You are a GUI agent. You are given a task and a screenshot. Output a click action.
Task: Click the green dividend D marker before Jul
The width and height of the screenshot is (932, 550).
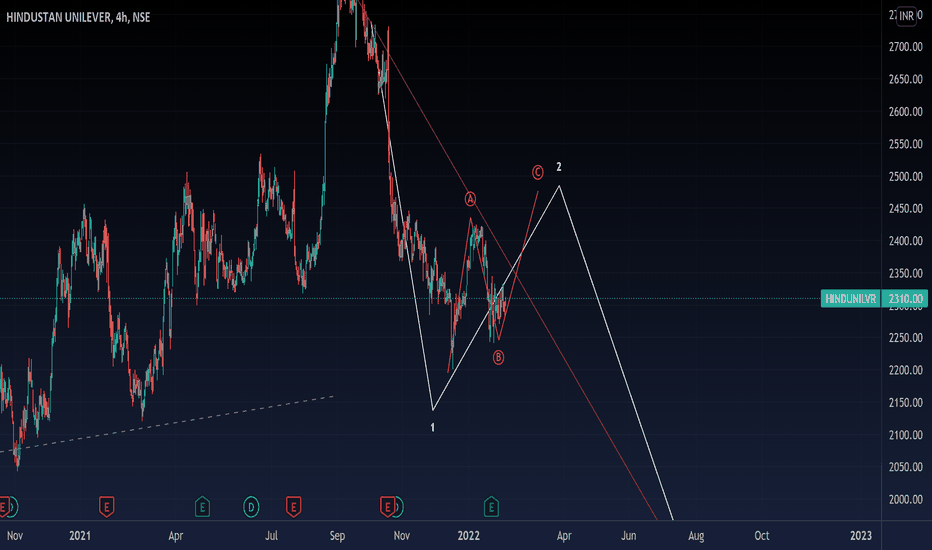click(251, 507)
